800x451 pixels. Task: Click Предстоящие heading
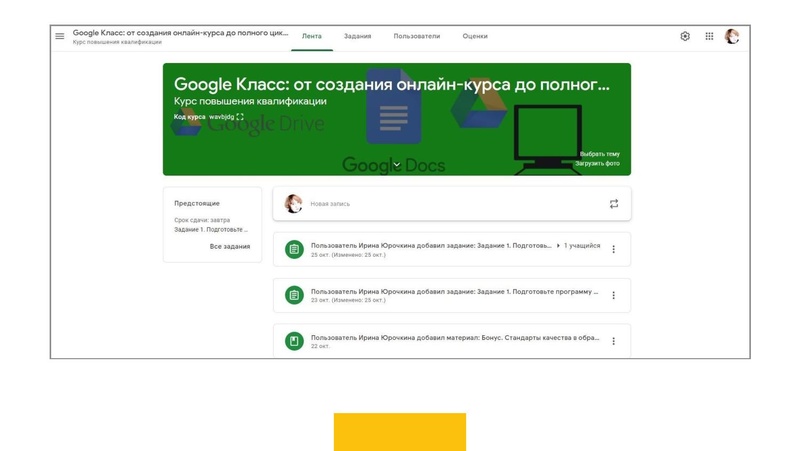pos(197,203)
